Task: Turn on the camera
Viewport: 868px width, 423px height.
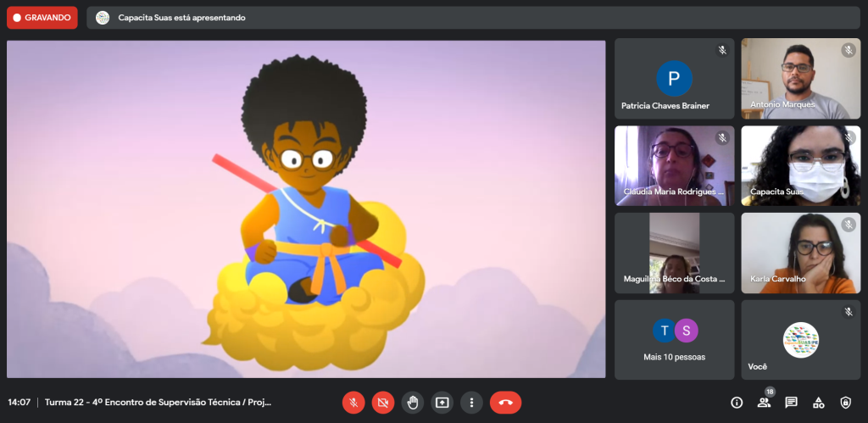Action: pos(383,403)
